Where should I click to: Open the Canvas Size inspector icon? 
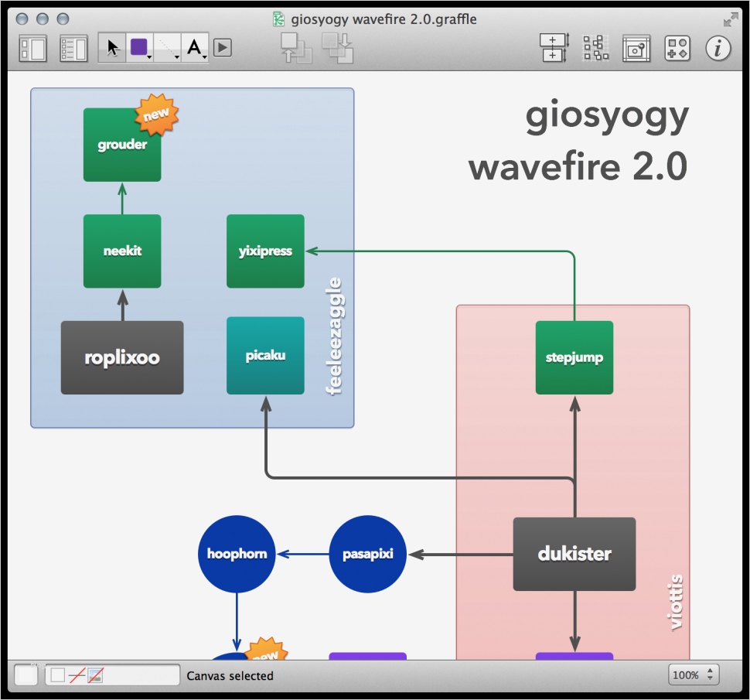click(555, 48)
